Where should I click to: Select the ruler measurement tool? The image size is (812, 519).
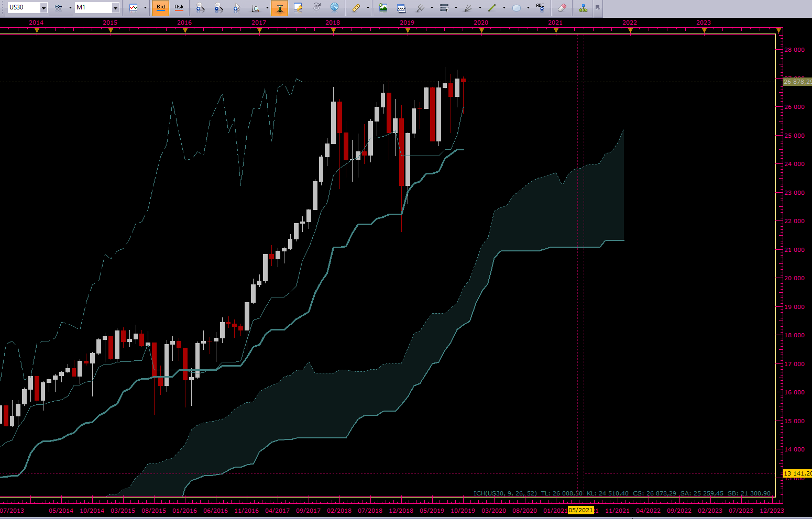click(x=356, y=8)
